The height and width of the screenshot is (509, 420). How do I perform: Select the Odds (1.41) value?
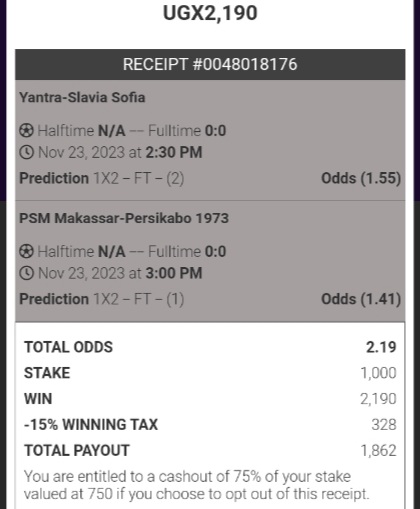pos(361,299)
